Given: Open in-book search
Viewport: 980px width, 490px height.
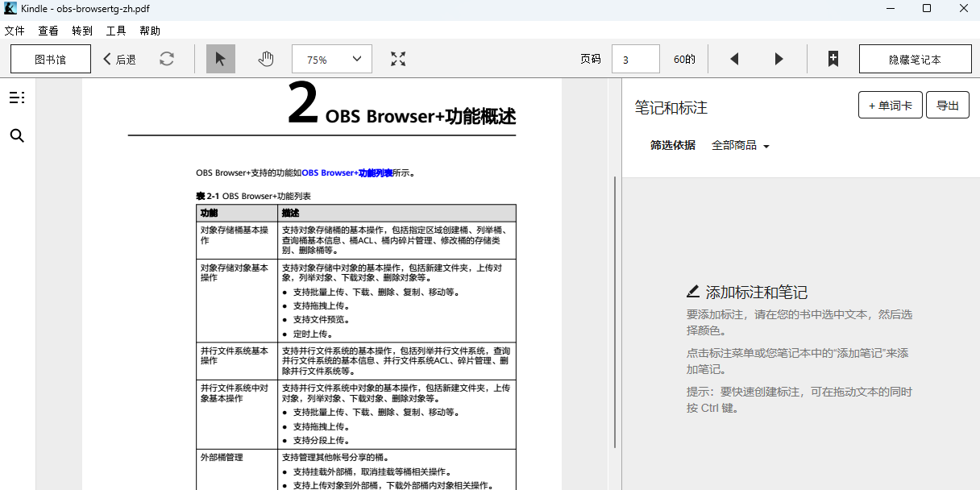Looking at the screenshot, I should (16, 135).
